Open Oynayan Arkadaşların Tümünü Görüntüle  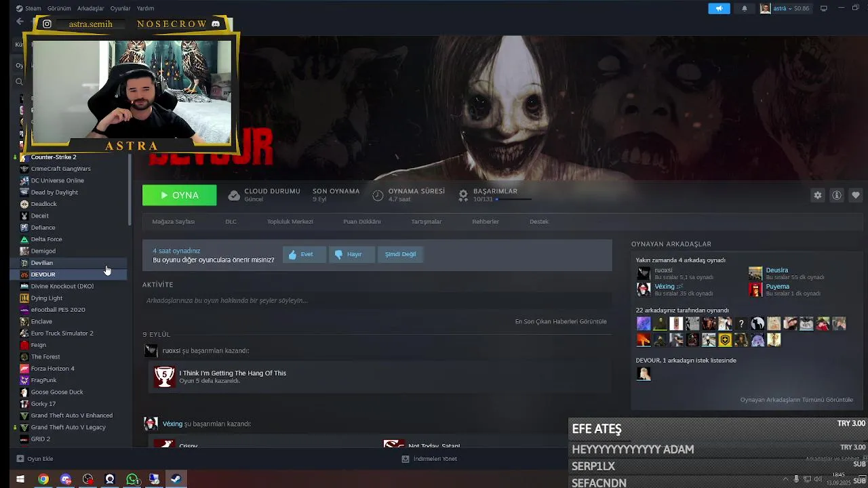click(x=796, y=400)
